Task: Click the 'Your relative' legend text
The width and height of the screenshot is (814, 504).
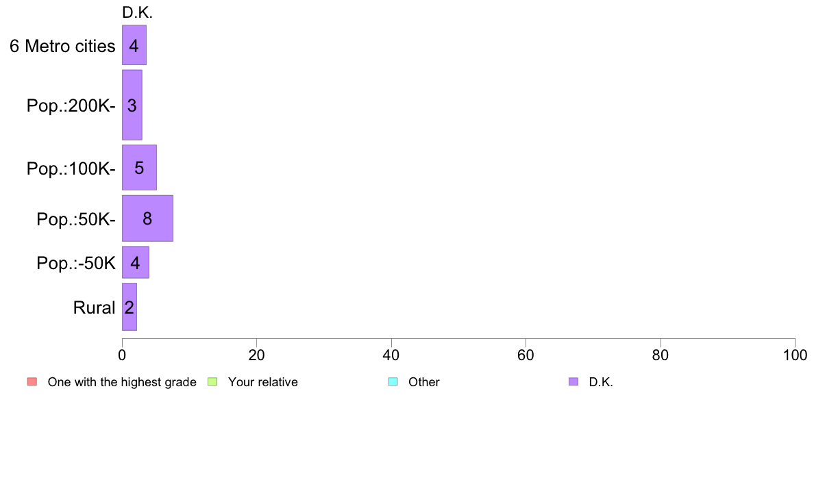Action: [x=262, y=382]
